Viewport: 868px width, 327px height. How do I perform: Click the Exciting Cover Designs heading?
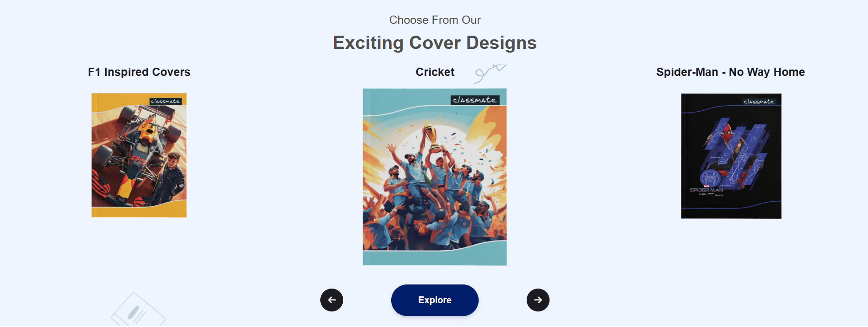[435, 43]
